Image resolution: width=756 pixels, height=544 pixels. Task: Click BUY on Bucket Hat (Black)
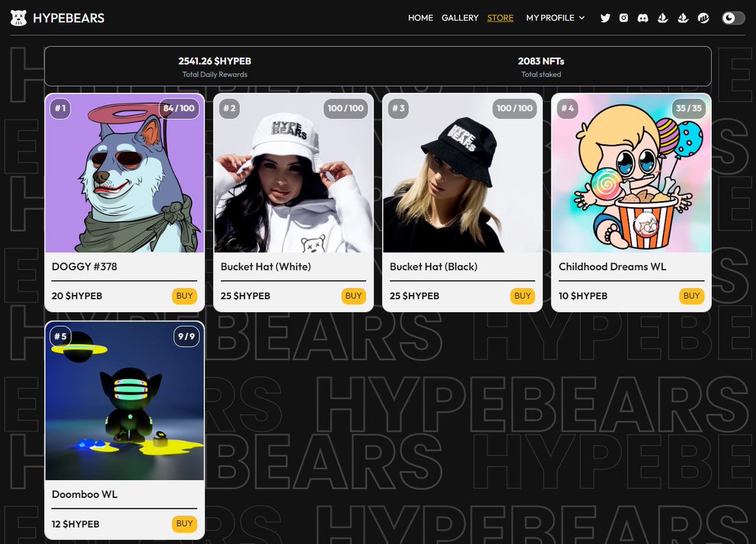[x=522, y=296]
